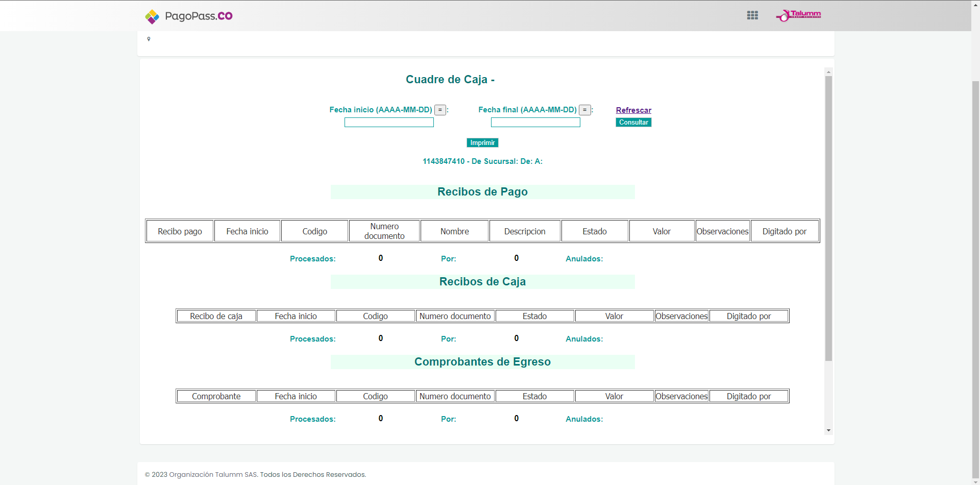Viewport: 980px width, 485px height.
Task: Click the Comprobantes de Egreso section heading
Action: (482, 362)
